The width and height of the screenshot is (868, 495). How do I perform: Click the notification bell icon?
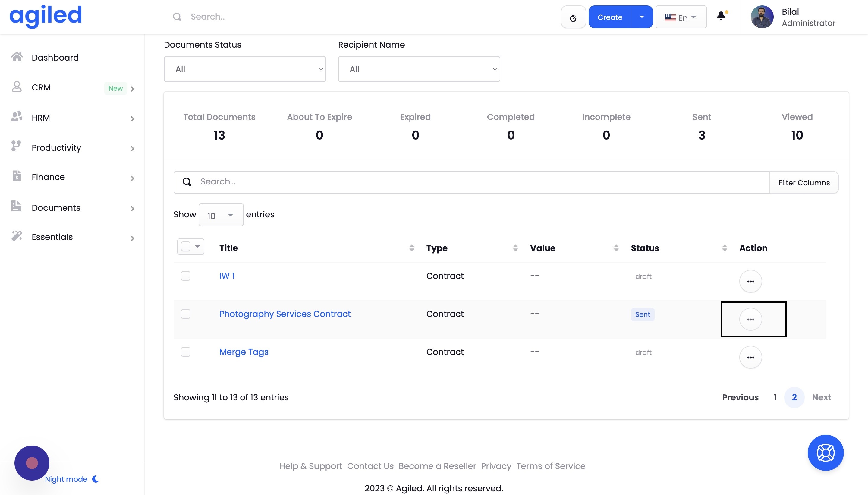pos(721,16)
